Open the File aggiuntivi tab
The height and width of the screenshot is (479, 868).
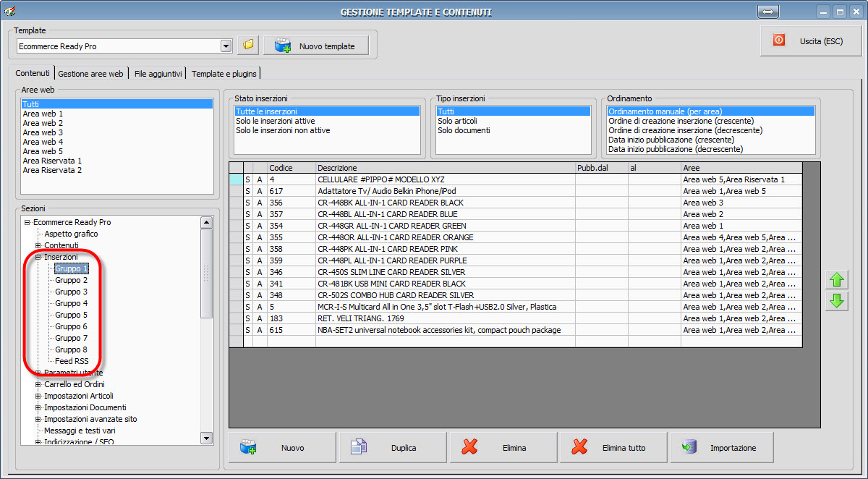coord(158,74)
